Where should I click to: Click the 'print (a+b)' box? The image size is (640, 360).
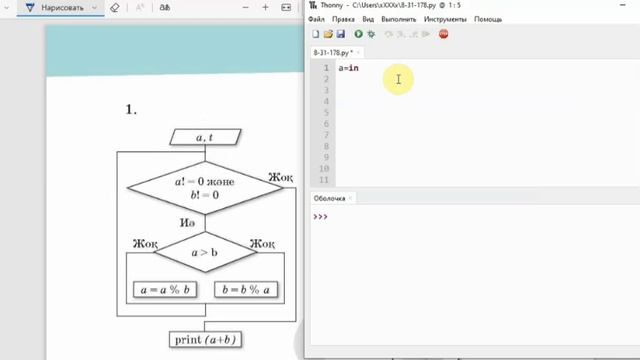pos(205,340)
